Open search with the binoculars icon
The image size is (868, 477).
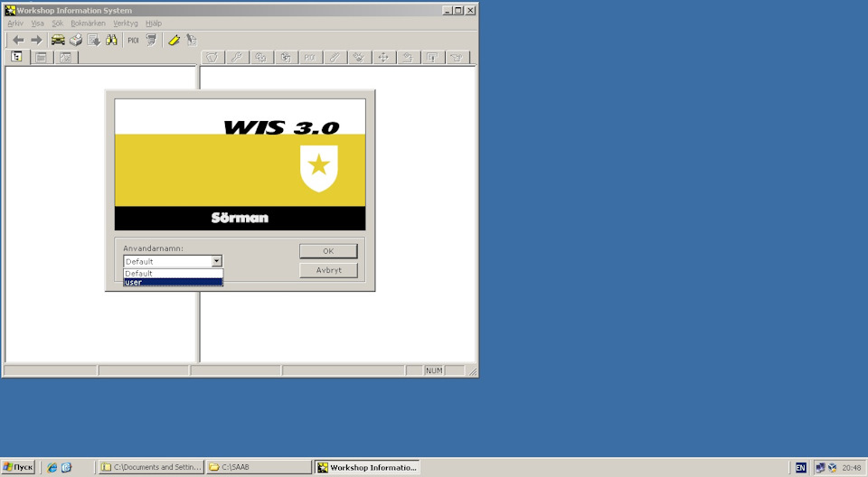coord(111,40)
